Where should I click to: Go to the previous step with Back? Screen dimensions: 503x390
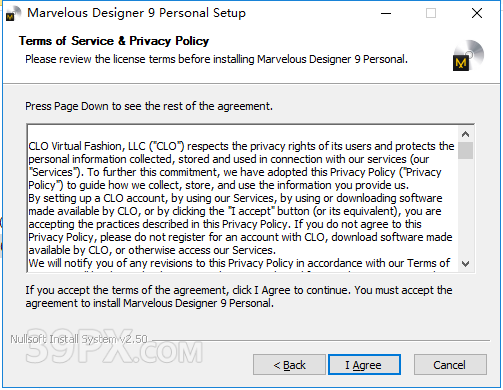[x=289, y=365]
